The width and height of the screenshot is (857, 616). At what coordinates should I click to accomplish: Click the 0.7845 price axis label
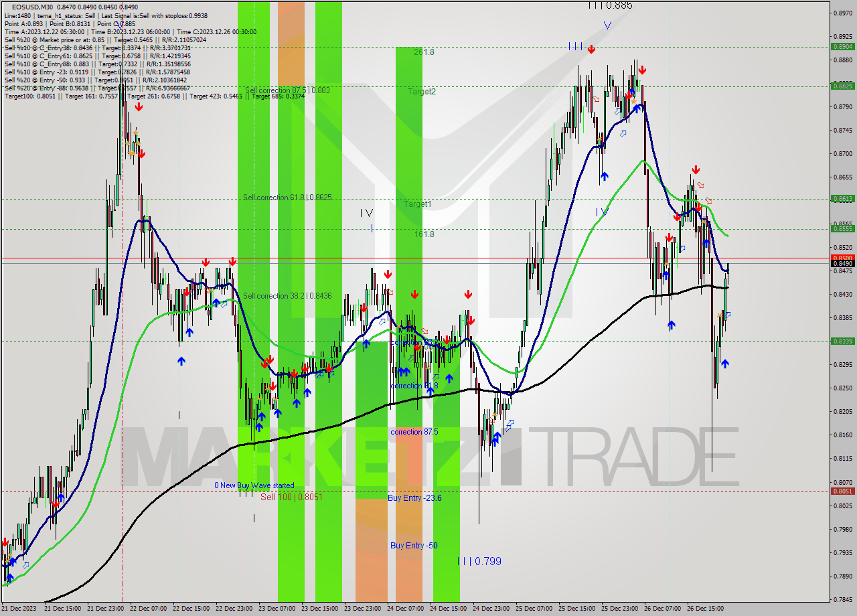(x=842, y=599)
